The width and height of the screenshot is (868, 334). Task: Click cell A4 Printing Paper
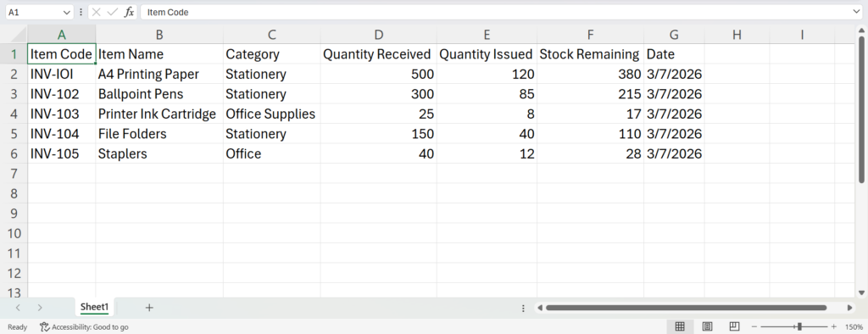(x=159, y=75)
